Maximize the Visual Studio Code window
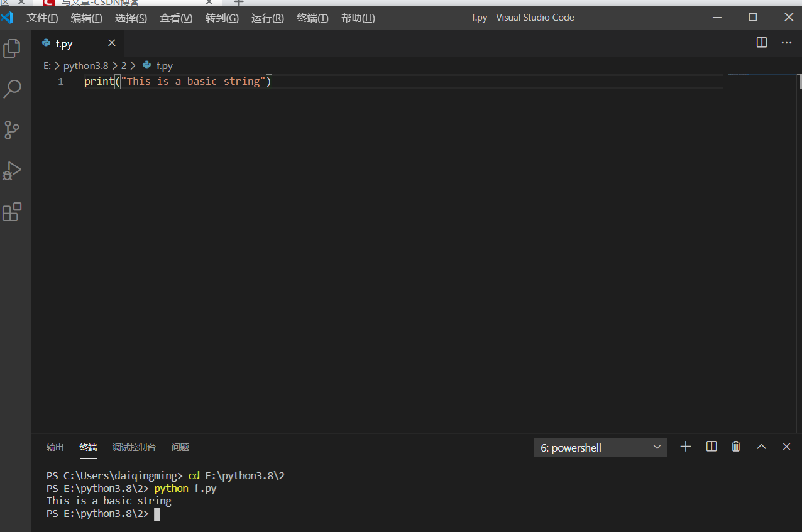802x532 pixels. (753, 18)
